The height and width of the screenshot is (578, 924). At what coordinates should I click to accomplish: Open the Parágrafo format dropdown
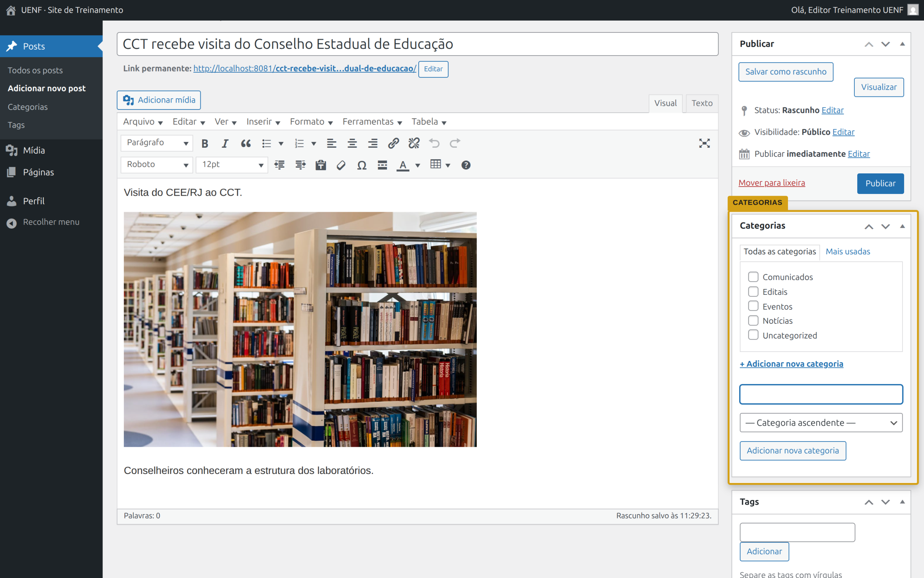(157, 143)
